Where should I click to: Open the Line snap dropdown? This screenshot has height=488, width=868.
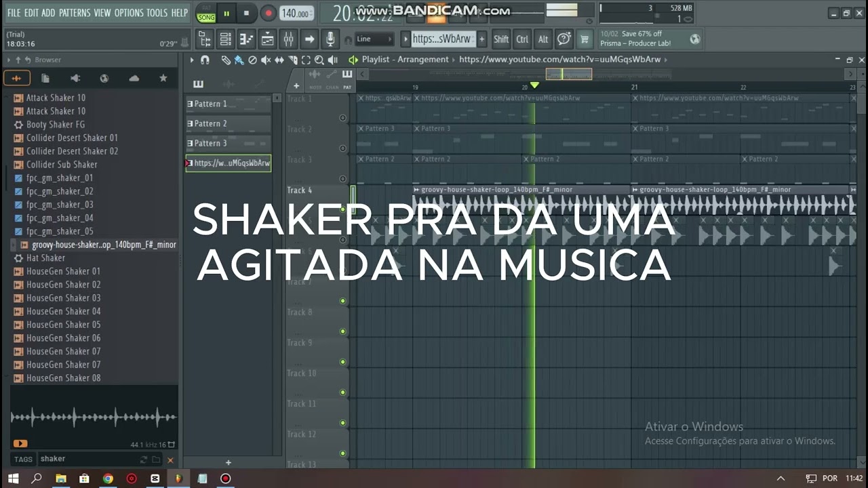point(375,39)
